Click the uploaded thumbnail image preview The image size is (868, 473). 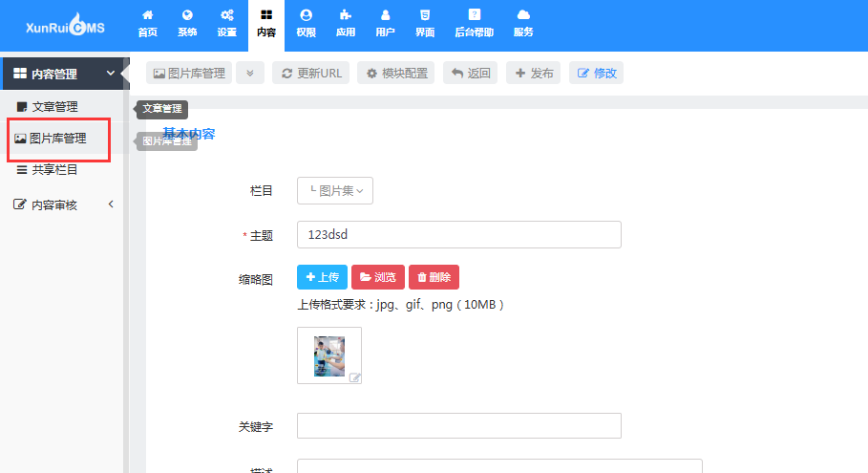pyautogui.click(x=328, y=355)
